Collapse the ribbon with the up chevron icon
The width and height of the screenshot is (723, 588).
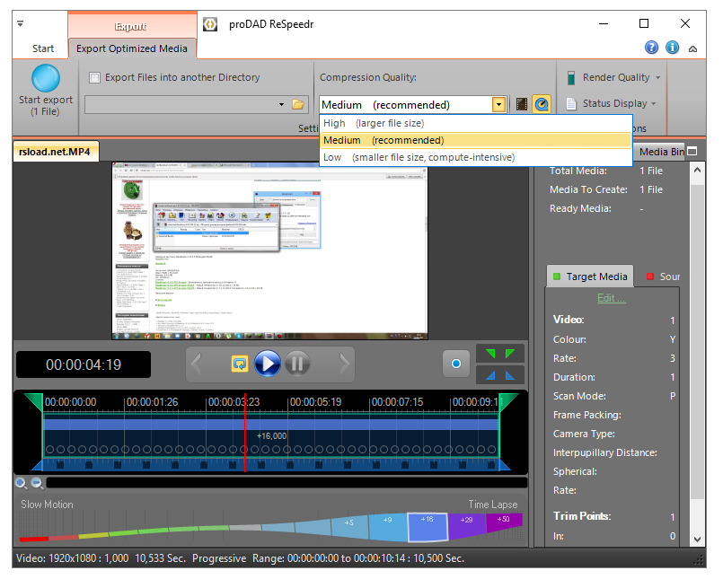tap(692, 48)
